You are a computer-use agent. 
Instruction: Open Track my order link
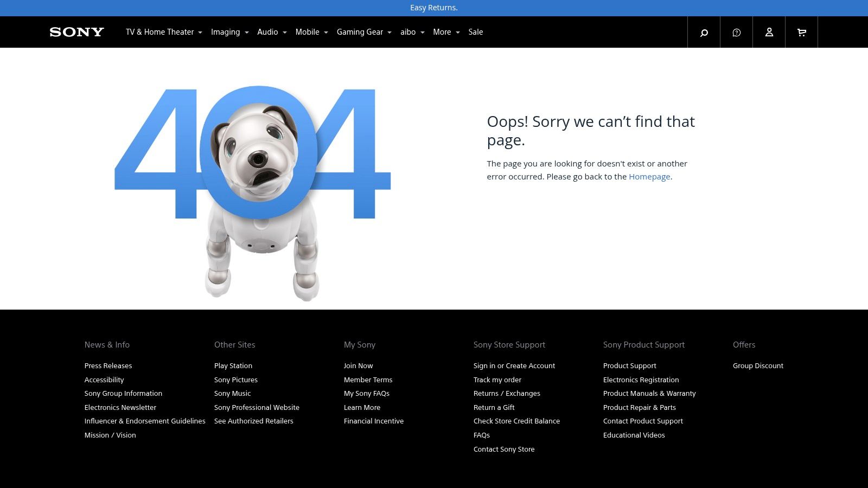[x=497, y=380]
